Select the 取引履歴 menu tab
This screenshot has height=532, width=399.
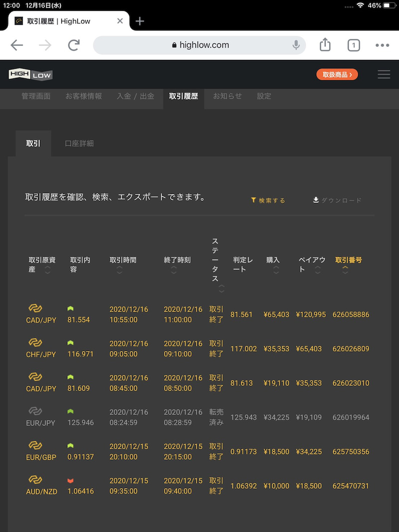184,96
